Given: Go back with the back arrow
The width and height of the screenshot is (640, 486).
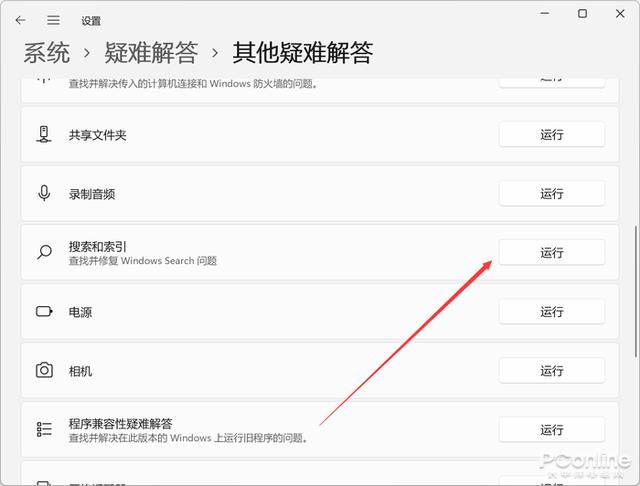Looking at the screenshot, I should pyautogui.click(x=20, y=20).
